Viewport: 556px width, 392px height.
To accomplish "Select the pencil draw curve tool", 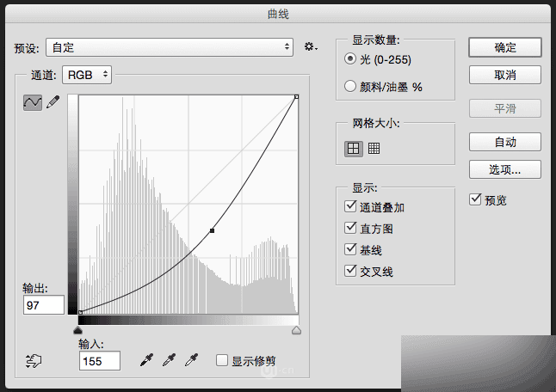I will (x=53, y=102).
